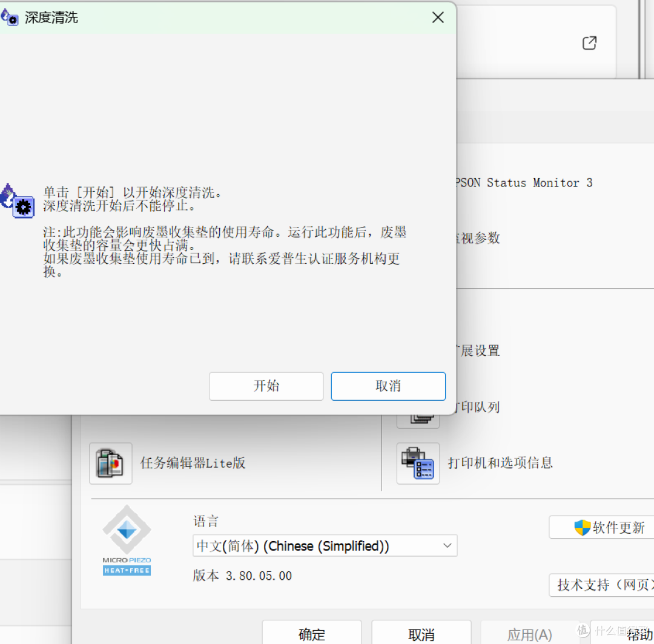
Task: Click the 深度清洗 title bar icon
Action: pyautogui.click(x=9, y=18)
